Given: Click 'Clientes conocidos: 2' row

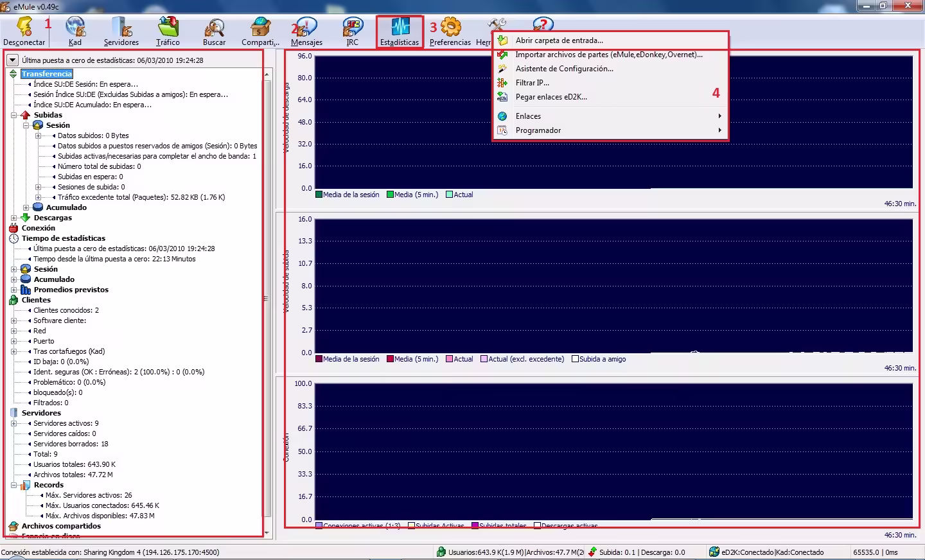Looking at the screenshot, I should 66,310.
